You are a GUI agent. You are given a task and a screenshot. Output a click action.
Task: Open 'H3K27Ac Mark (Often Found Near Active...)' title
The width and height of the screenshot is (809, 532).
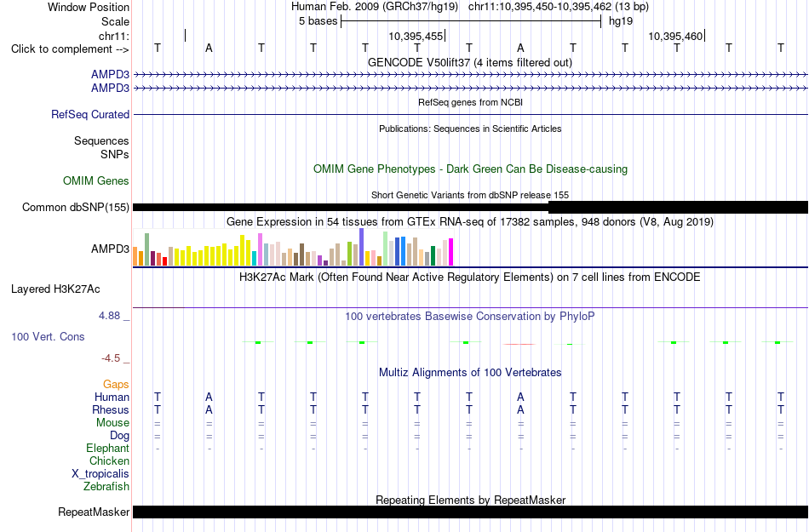470,277
